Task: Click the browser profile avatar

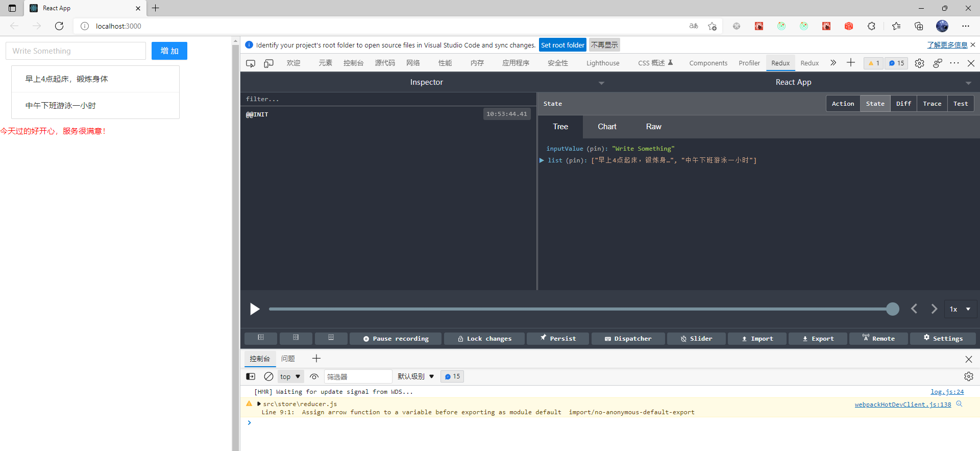Action: [x=942, y=26]
